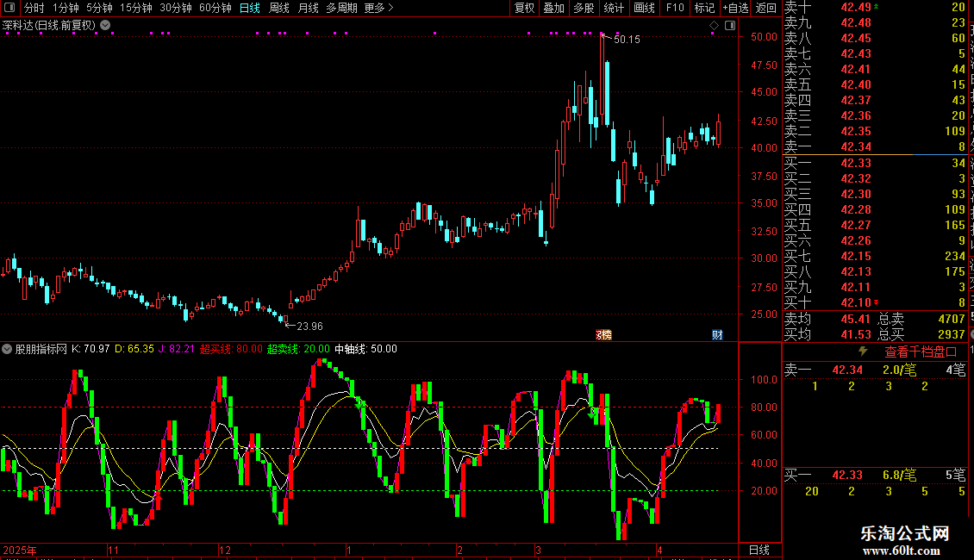Click the month 12 timeline marker
This screenshot has width=974, height=560.
click(225, 550)
